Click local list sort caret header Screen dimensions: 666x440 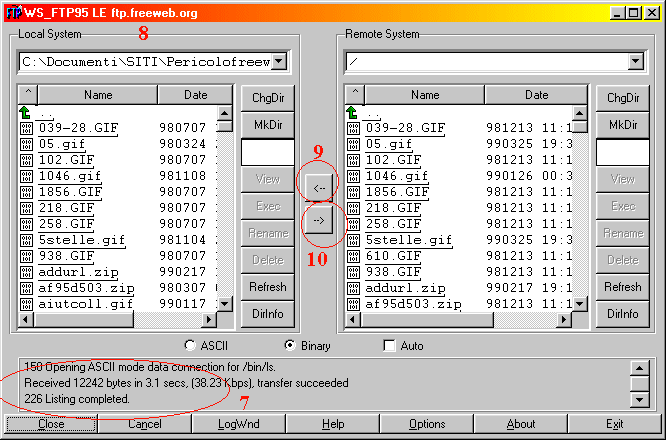coord(28,95)
